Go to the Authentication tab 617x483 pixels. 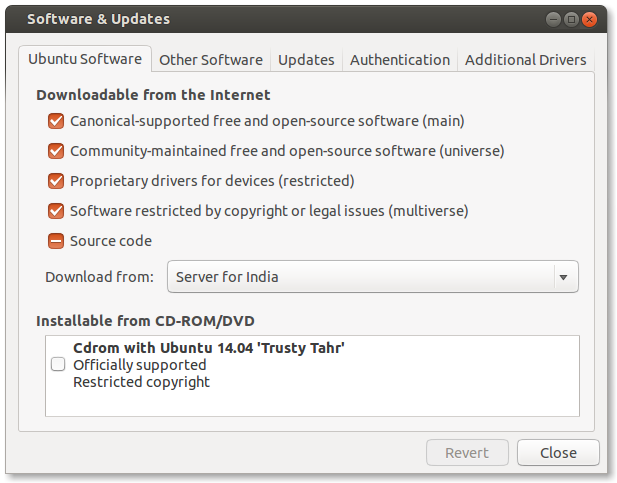tap(400, 60)
